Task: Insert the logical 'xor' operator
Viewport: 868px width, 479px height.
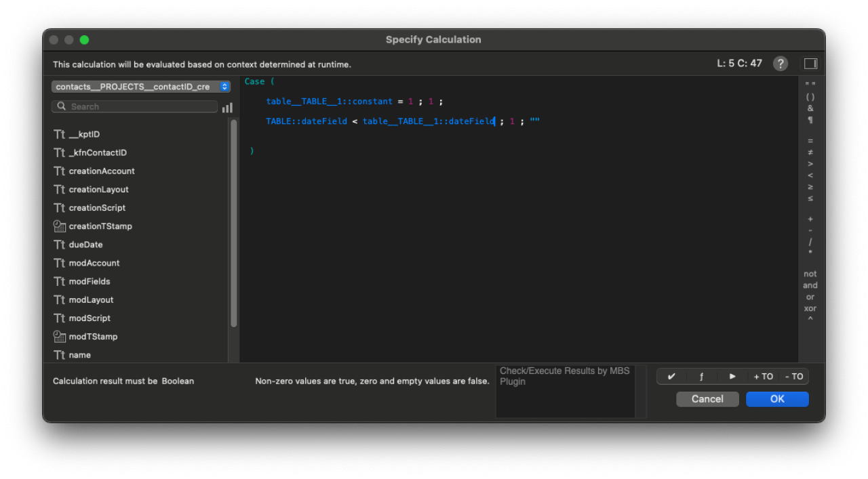Action: pyautogui.click(x=810, y=308)
